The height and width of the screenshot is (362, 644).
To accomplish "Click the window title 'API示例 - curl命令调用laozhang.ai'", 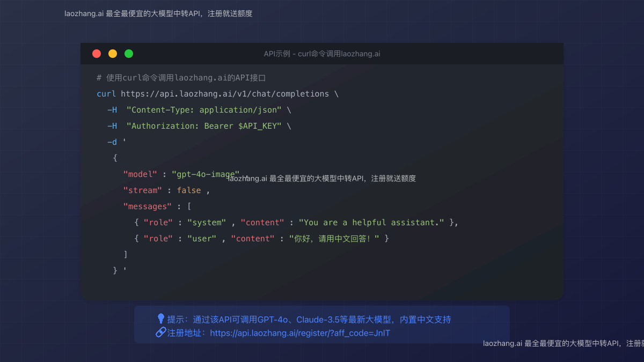I will (322, 54).
